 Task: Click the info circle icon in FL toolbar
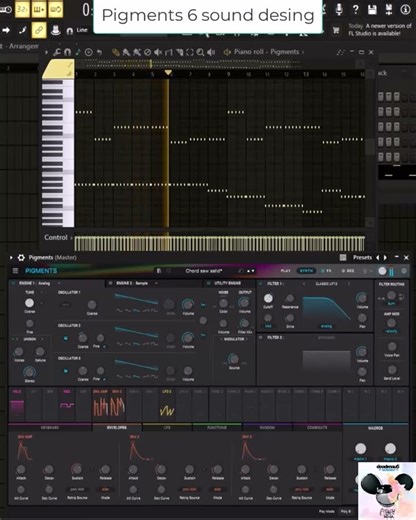point(405,9)
